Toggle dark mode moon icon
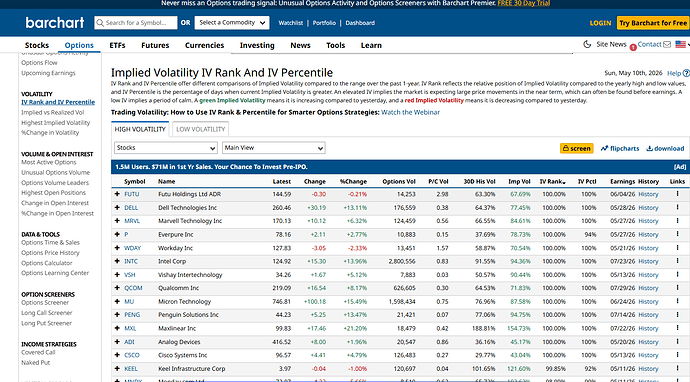Image resolution: width=690 pixels, height=382 pixels. coord(587,44)
